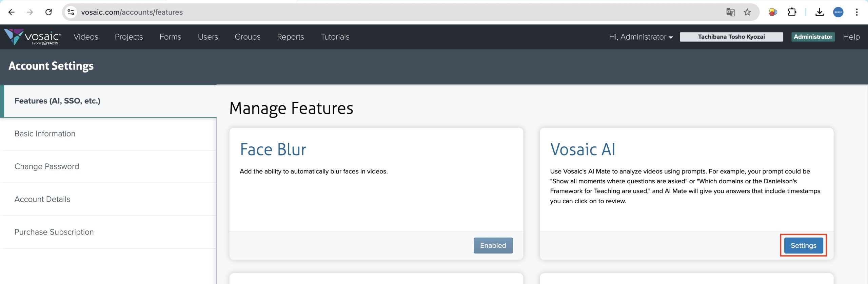Open the Videos menu item

click(86, 37)
